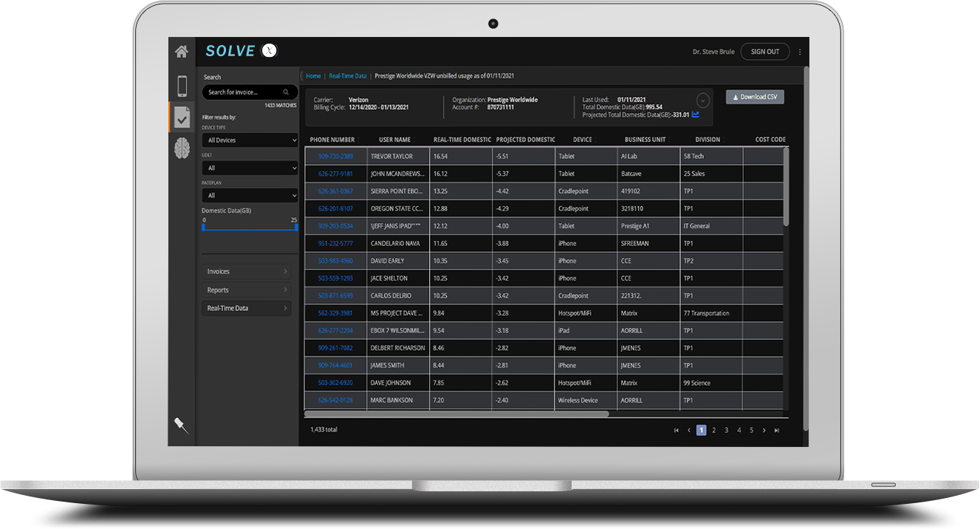Screen dimensions: 980x529
Task: Open the Invoices menu item
Action: (247, 271)
